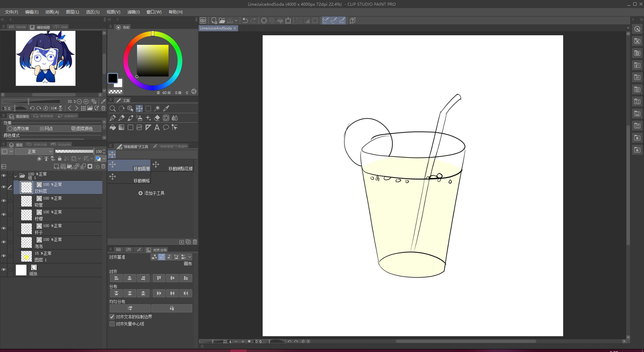The width and height of the screenshot is (644, 352).
Task: Select the Eraser tool
Action: click(x=157, y=118)
